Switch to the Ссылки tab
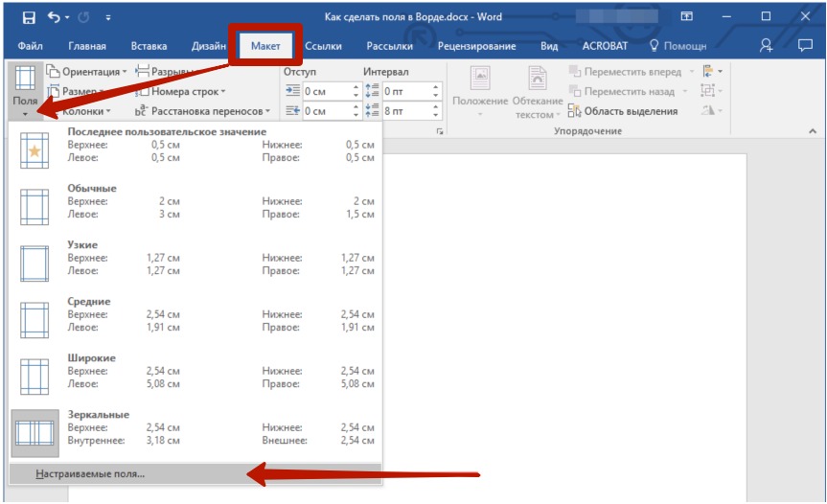Viewport: 827px width, 504px height. [323, 46]
